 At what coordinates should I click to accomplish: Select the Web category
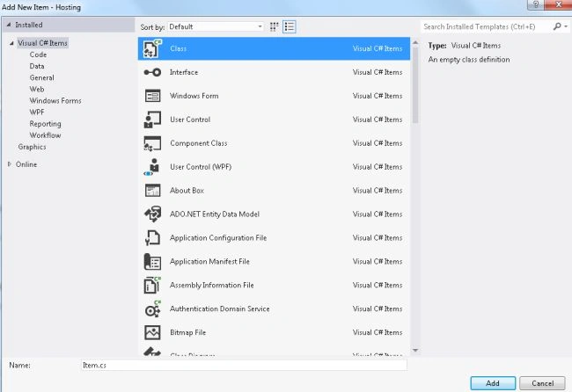(x=37, y=90)
